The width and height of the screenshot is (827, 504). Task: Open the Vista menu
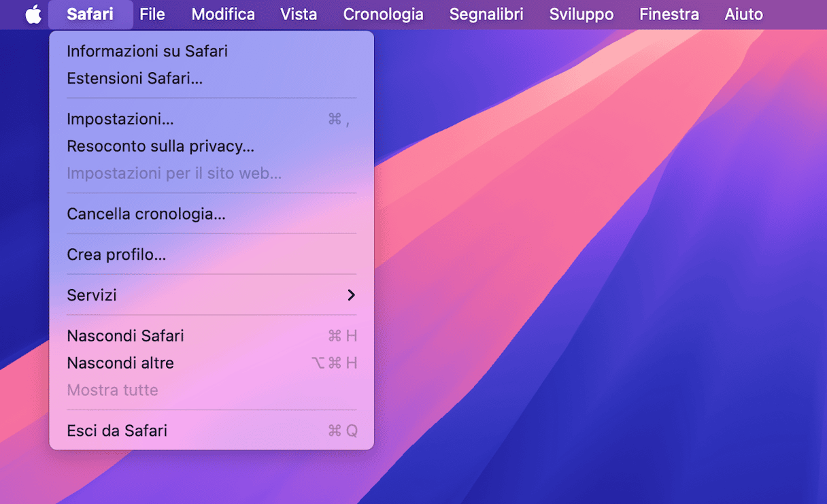(x=299, y=14)
